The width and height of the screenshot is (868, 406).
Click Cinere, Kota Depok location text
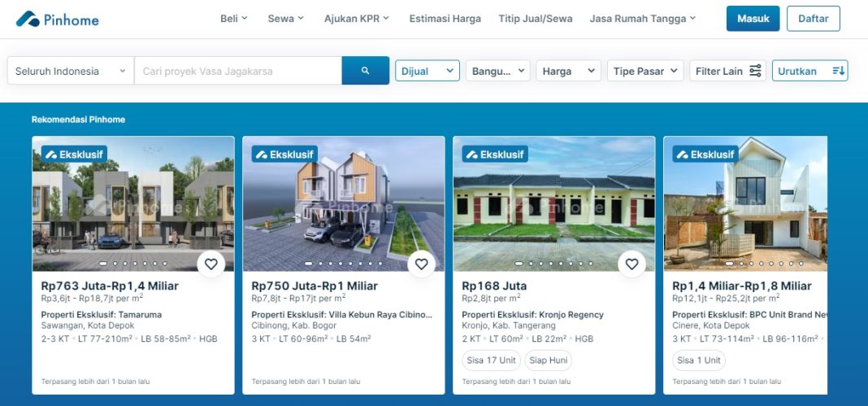click(711, 325)
